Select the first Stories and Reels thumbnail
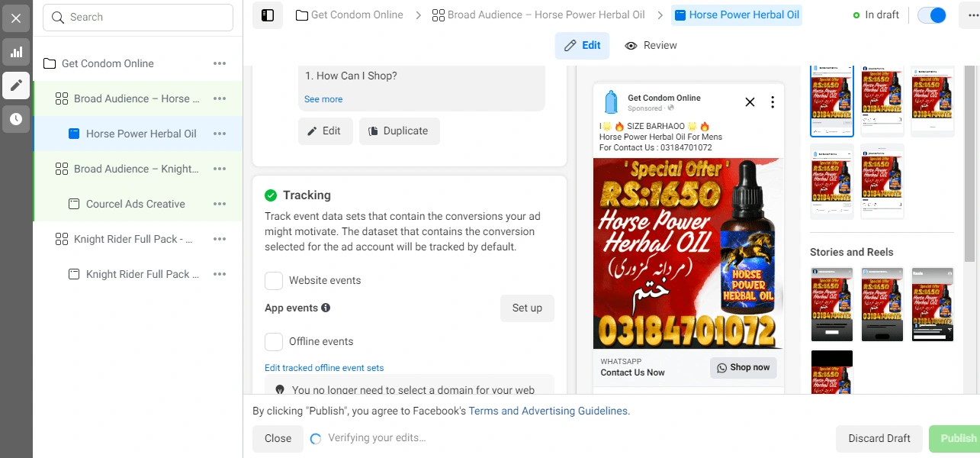The height and width of the screenshot is (458, 980). (831, 305)
